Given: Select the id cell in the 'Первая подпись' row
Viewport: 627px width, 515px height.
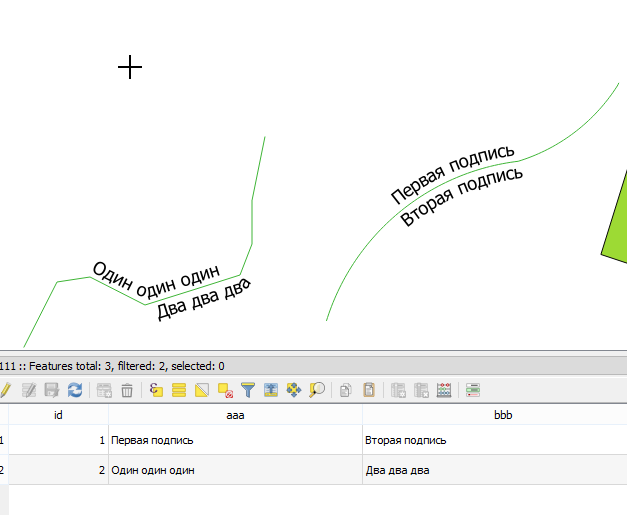Looking at the screenshot, I should 58,440.
